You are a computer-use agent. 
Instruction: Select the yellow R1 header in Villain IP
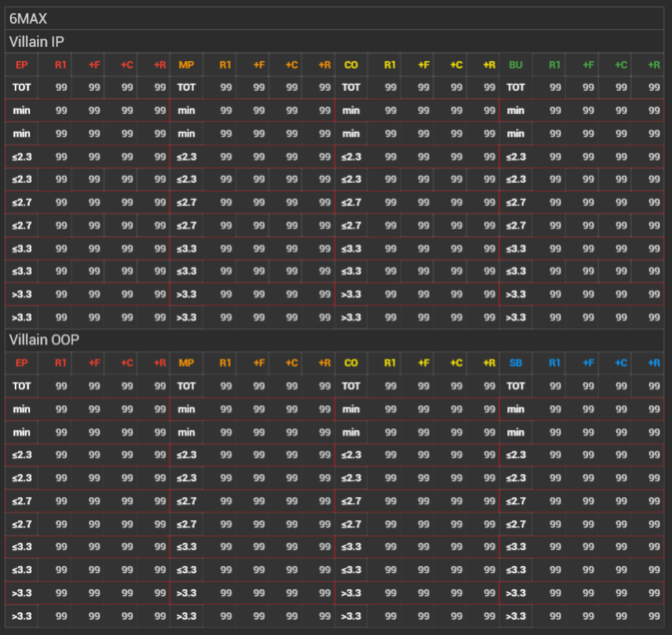pyautogui.click(x=389, y=65)
